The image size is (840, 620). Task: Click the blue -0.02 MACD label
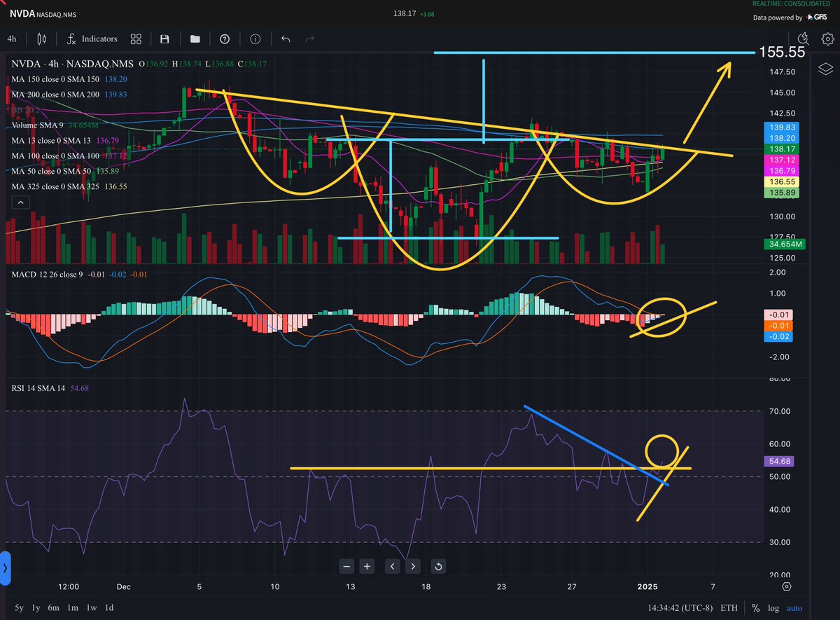point(780,336)
